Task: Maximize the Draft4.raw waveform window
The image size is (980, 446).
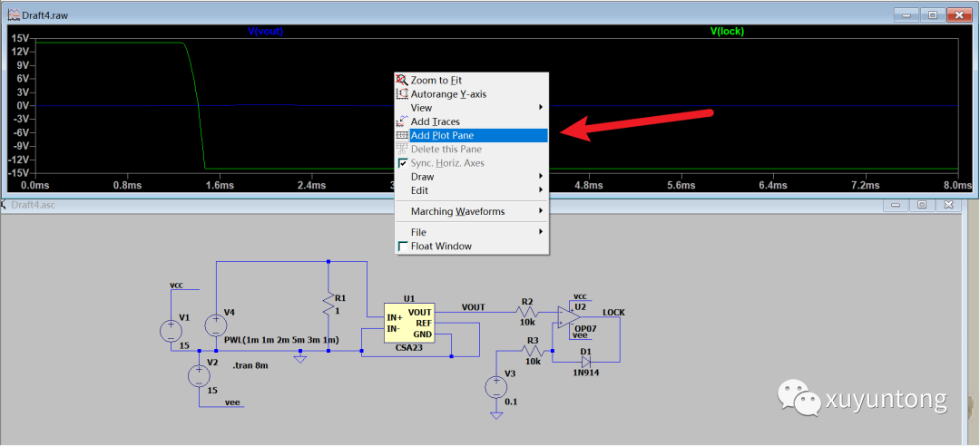Action: (x=931, y=15)
